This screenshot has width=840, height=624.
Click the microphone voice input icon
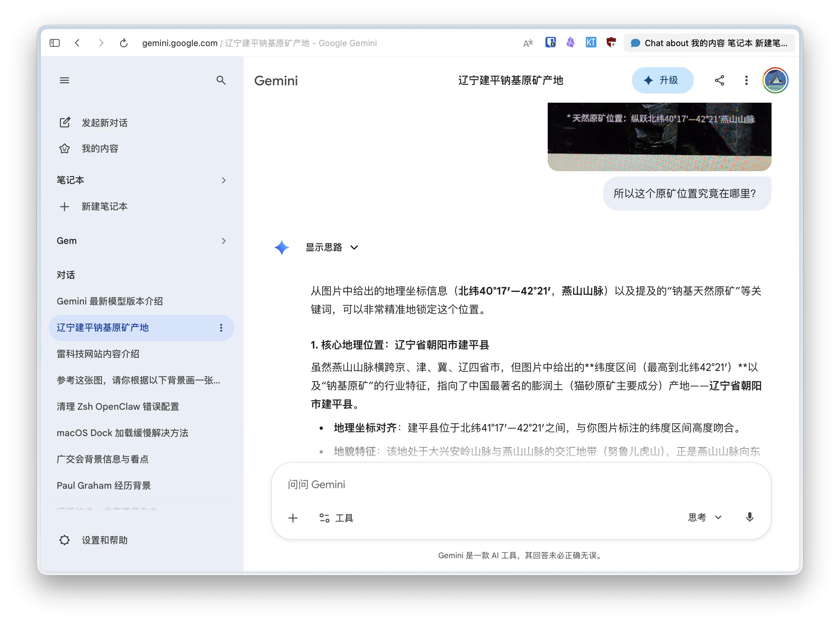click(749, 517)
